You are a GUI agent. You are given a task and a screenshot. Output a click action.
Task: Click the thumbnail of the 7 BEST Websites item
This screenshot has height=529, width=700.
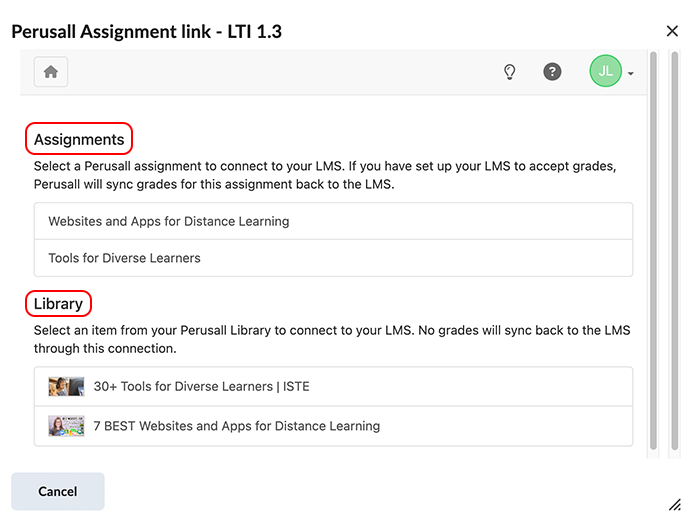66,426
